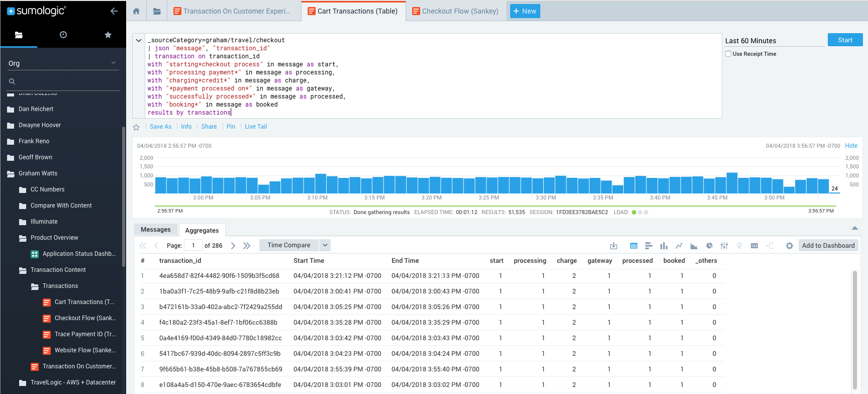Select the line chart visualization icon

679,246
